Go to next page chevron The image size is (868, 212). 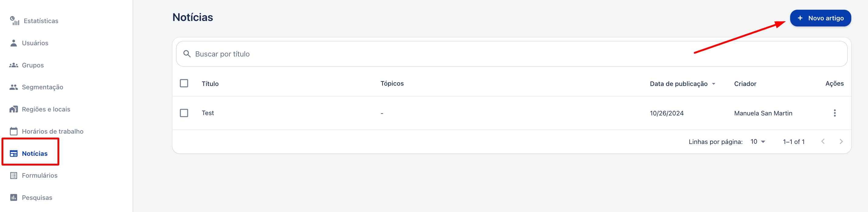(841, 142)
